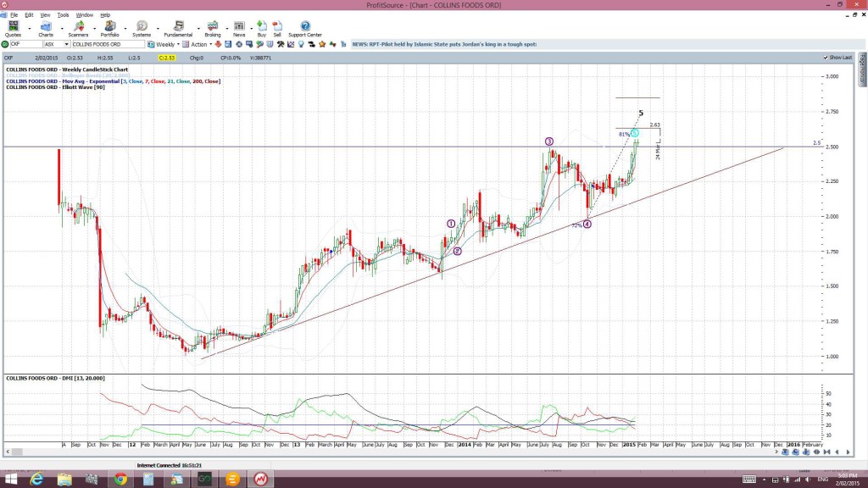Click the chart scroll left triangle
The image size is (868, 488).
pos(837,452)
